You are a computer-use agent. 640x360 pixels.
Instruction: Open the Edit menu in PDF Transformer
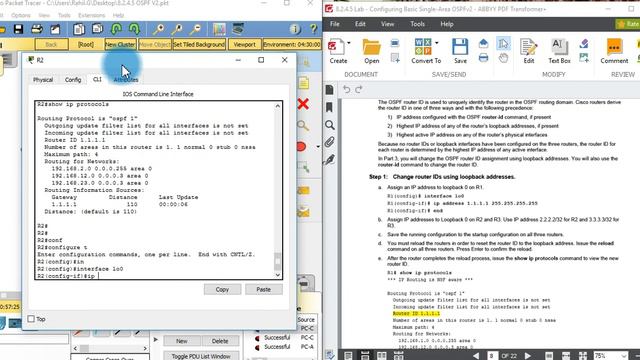[360, 24]
